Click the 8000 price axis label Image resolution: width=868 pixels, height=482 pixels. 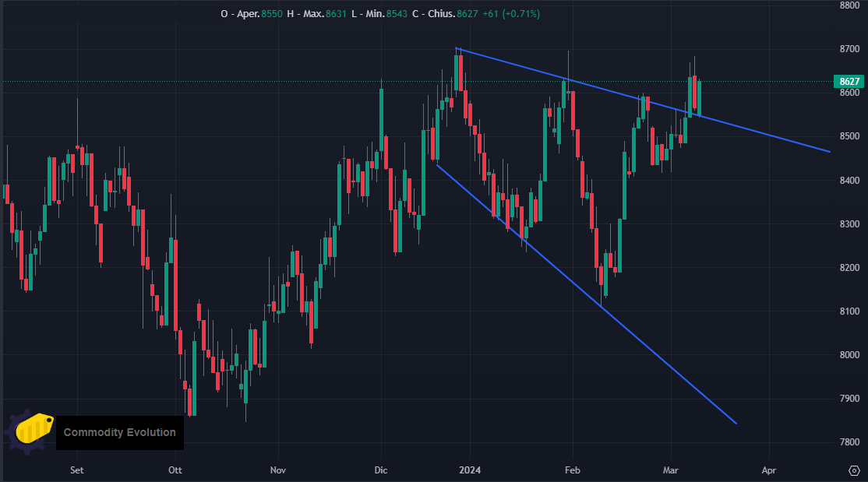point(850,355)
